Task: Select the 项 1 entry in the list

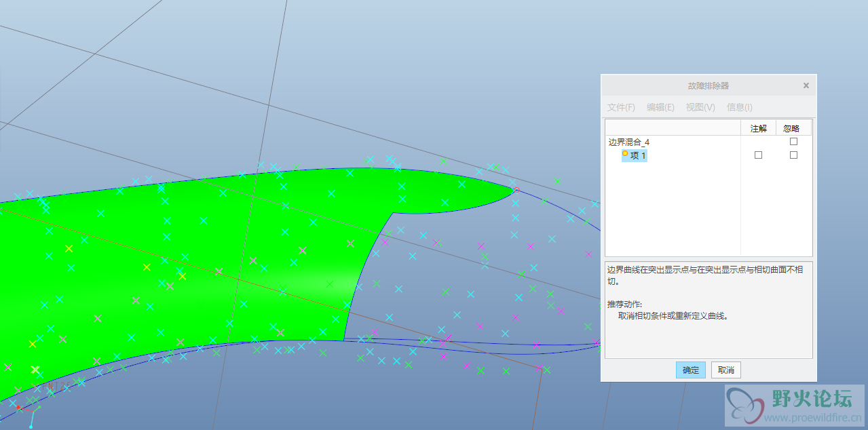Action: pos(638,155)
